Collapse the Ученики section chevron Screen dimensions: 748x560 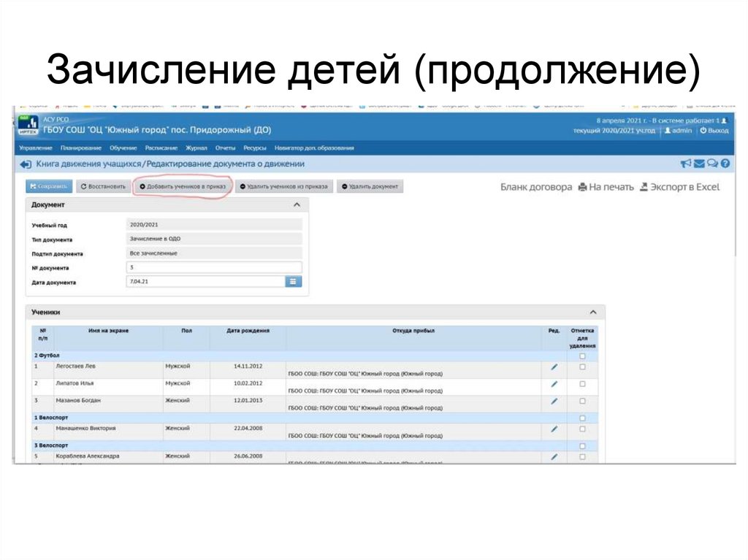(593, 311)
